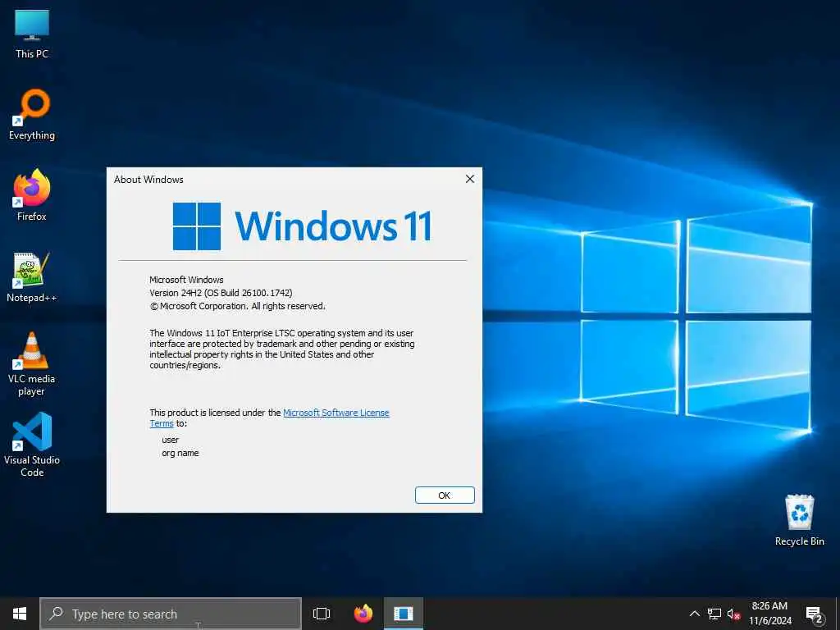
Task: Open Action Center notifications icon
Action: [x=815, y=614]
